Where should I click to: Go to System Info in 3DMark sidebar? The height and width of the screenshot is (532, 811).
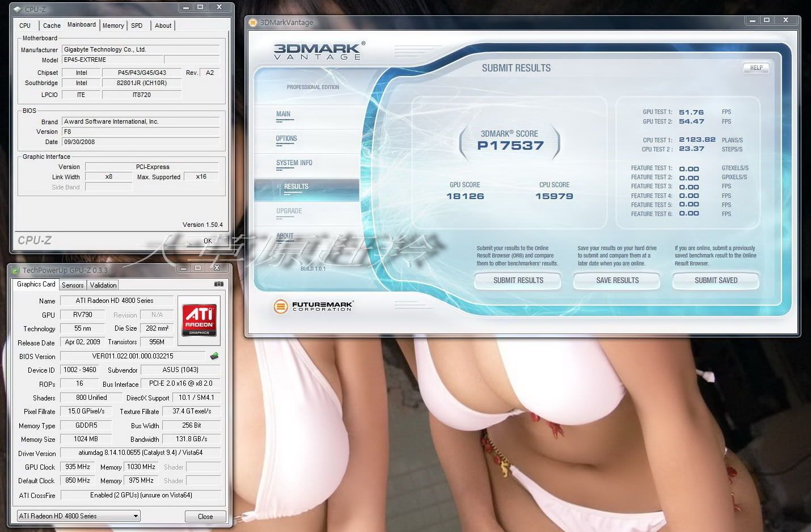tap(294, 163)
